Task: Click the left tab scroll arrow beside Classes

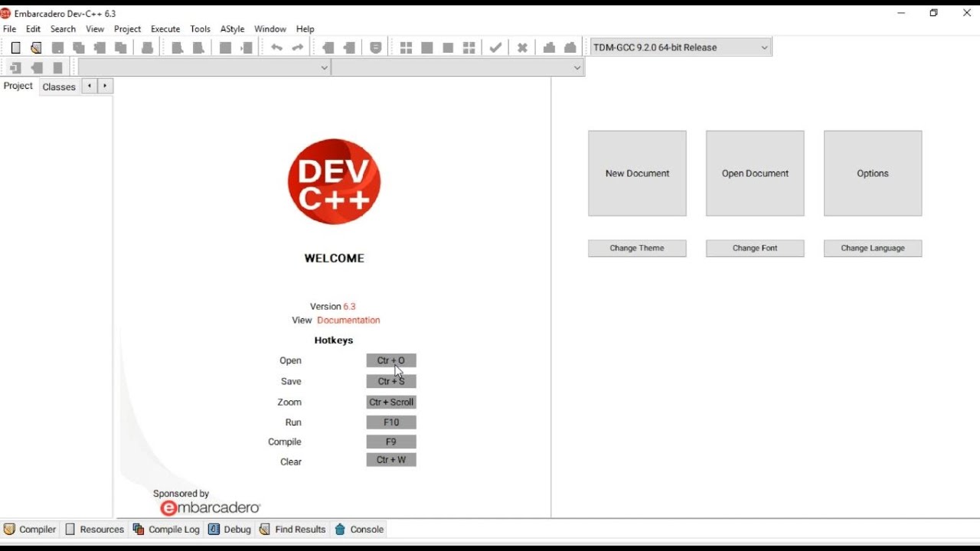Action: pyautogui.click(x=90, y=86)
